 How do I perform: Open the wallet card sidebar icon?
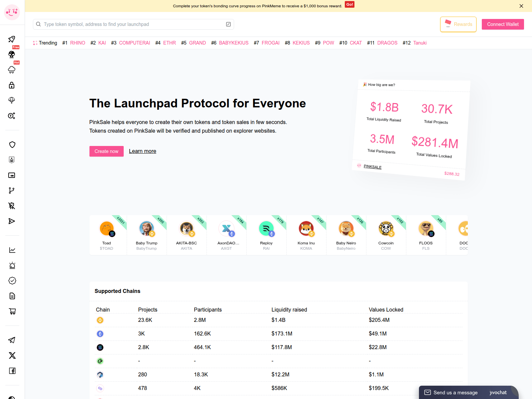pos(12,175)
